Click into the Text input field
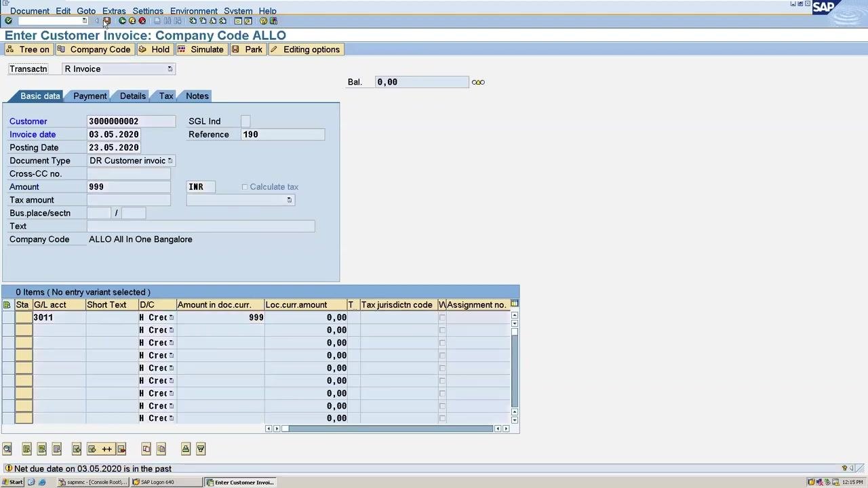 [201, 226]
